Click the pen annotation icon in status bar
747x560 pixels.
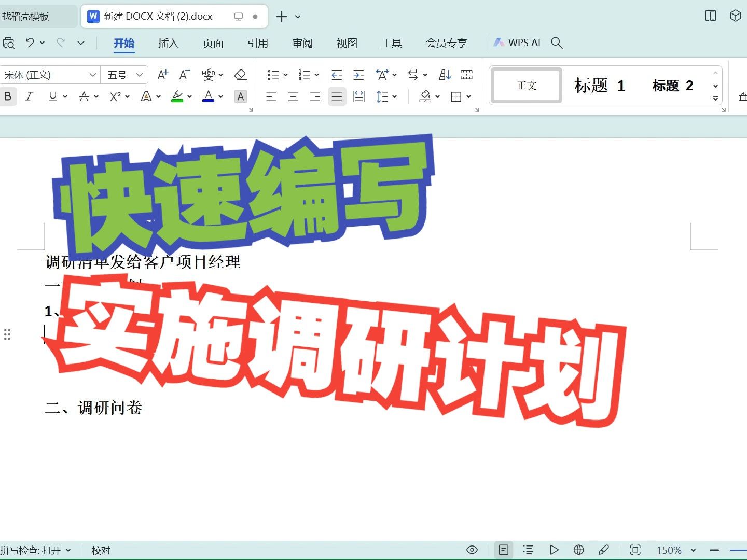coord(603,550)
